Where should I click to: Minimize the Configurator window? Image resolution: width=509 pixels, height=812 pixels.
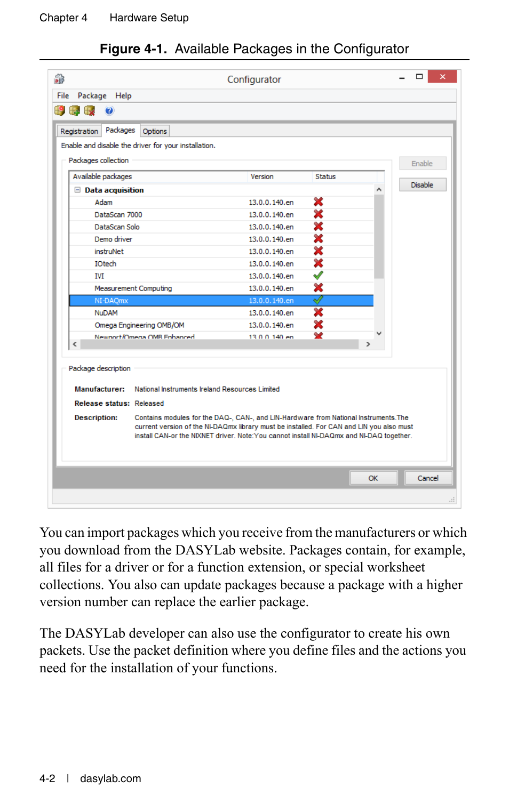[402, 77]
